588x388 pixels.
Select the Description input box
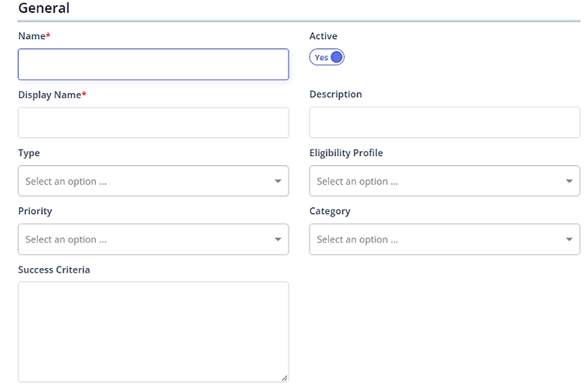point(444,122)
